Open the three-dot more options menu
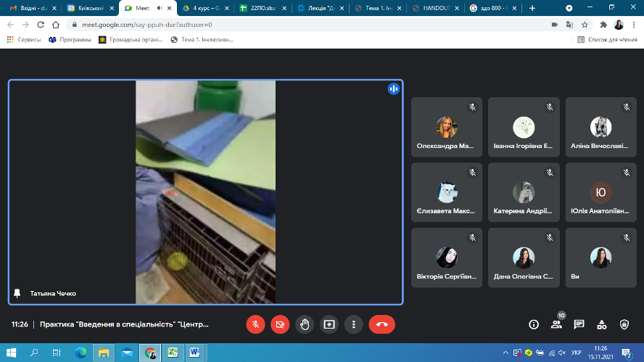Screen dimensions: 644x362 pos(353,324)
